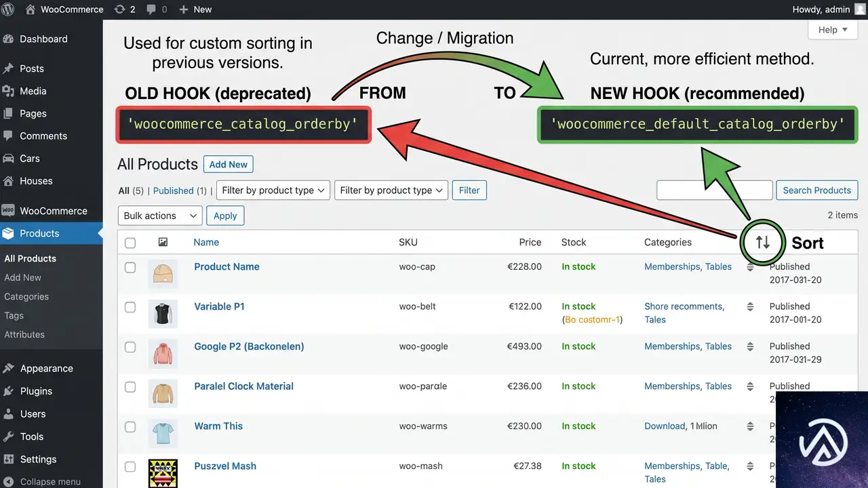The height and width of the screenshot is (488, 868).
Task: Show only Published (1) products
Action: click(180, 190)
